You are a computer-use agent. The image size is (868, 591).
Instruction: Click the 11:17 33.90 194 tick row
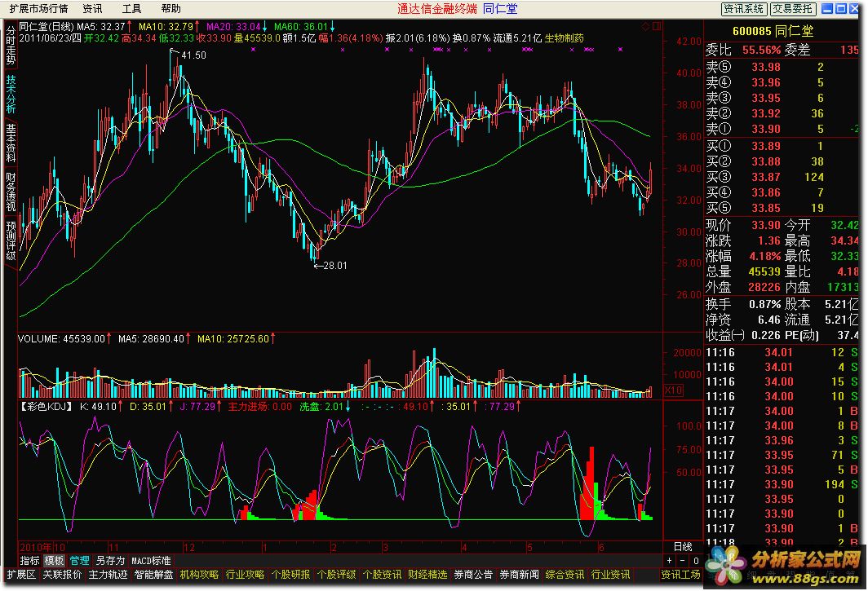coord(781,485)
